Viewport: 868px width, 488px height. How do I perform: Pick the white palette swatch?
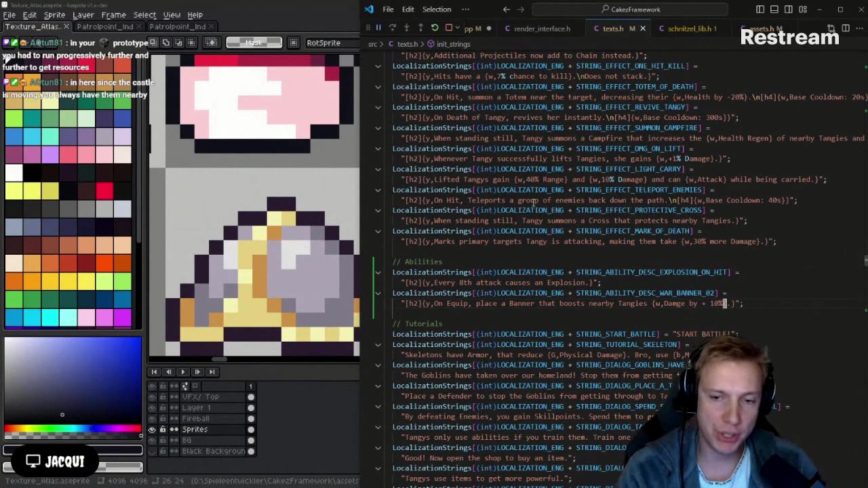14,172
